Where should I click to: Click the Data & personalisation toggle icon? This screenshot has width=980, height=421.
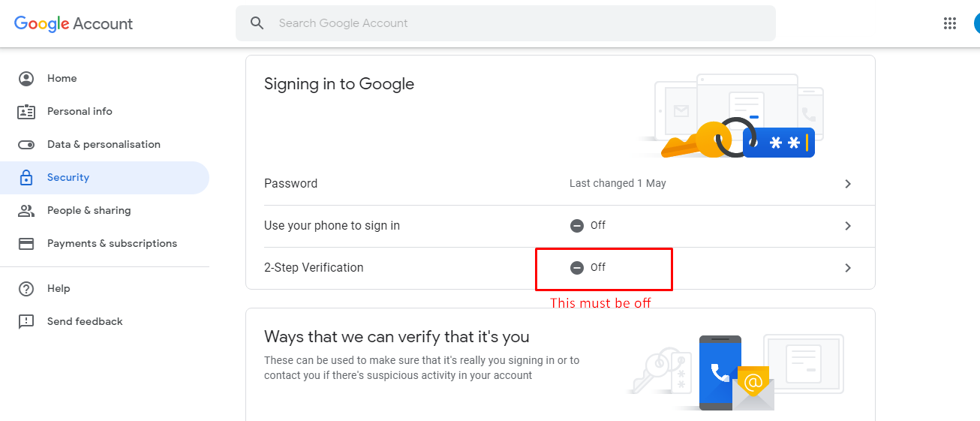tap(26, 145)
